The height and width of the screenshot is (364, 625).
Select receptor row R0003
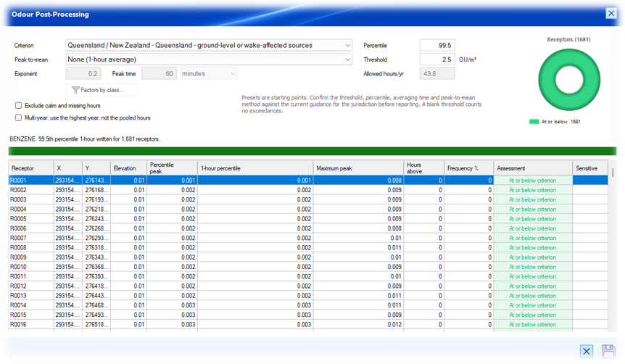pyautogui.click(x=308, y=199)
